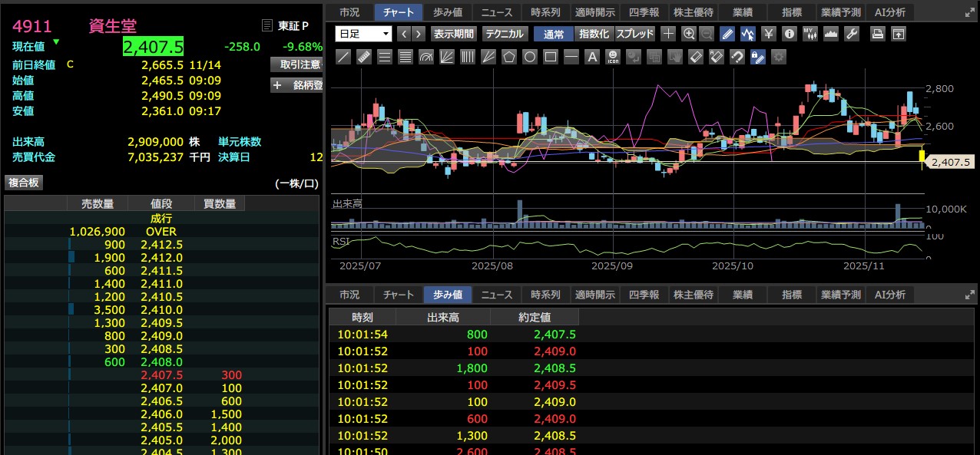This screenshot has width=980, height=455.
Task: Select the three horizontal lines retracement tool
Action: [386, 57]
